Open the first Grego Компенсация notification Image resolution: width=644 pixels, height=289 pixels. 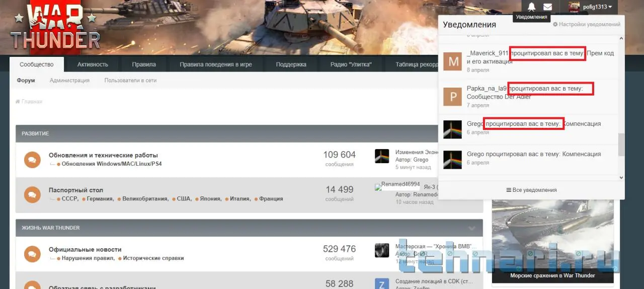pos(528,129)
